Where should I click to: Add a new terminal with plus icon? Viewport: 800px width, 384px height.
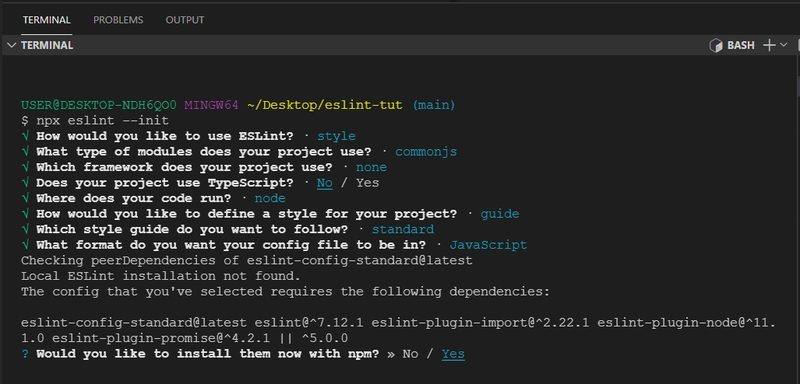point(769,45)
